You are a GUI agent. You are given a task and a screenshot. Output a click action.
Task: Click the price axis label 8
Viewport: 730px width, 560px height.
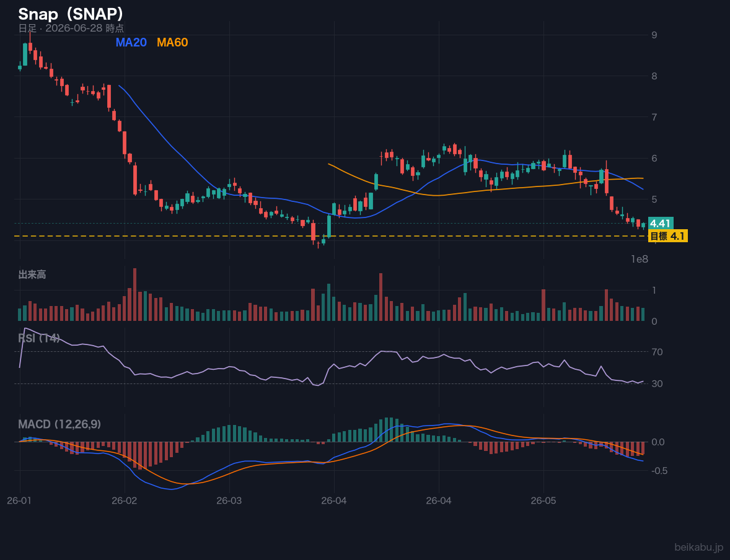point(654,76)
